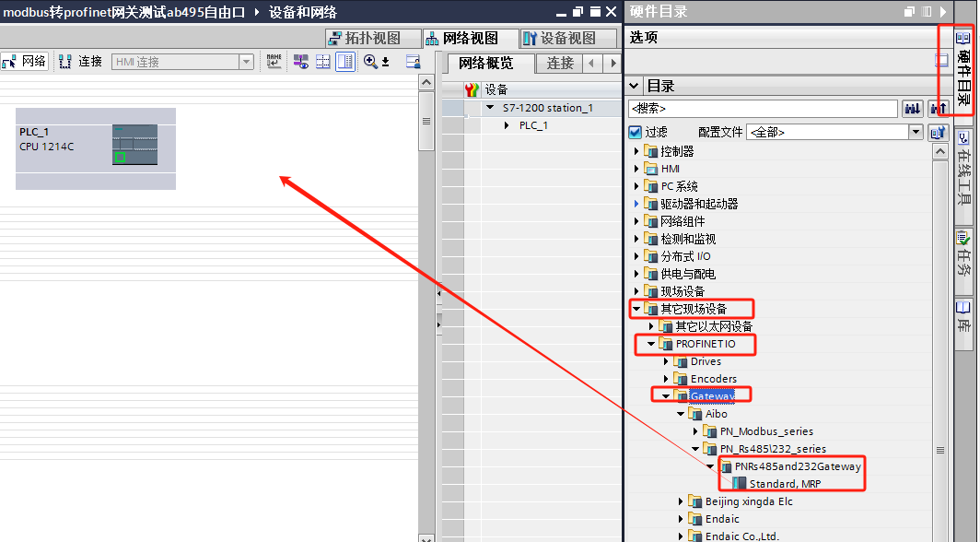
Task: Select the Endaic Co.,Ltd. folder
Action: [x=741, y=536]
